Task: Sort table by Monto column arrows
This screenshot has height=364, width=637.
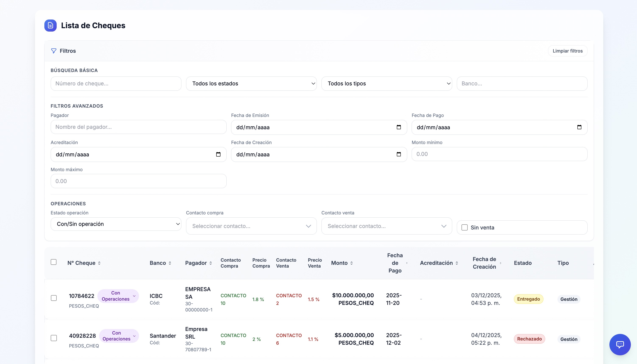Action: click(351, 263)
